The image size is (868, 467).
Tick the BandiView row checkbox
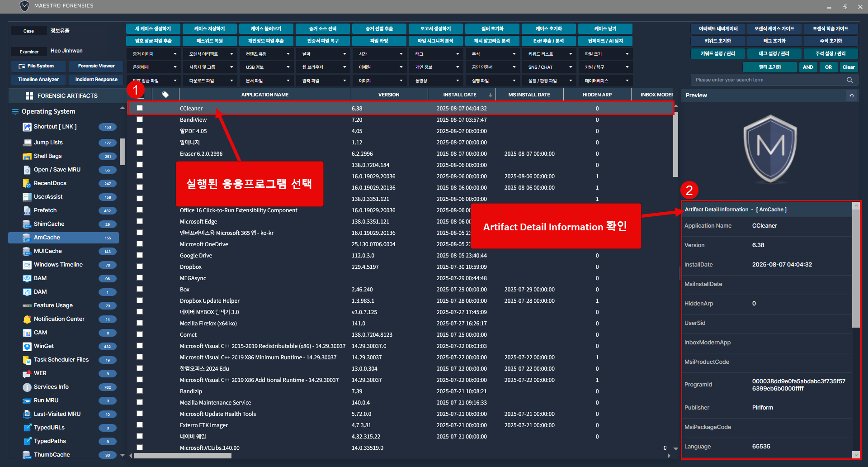click(140, 119)
